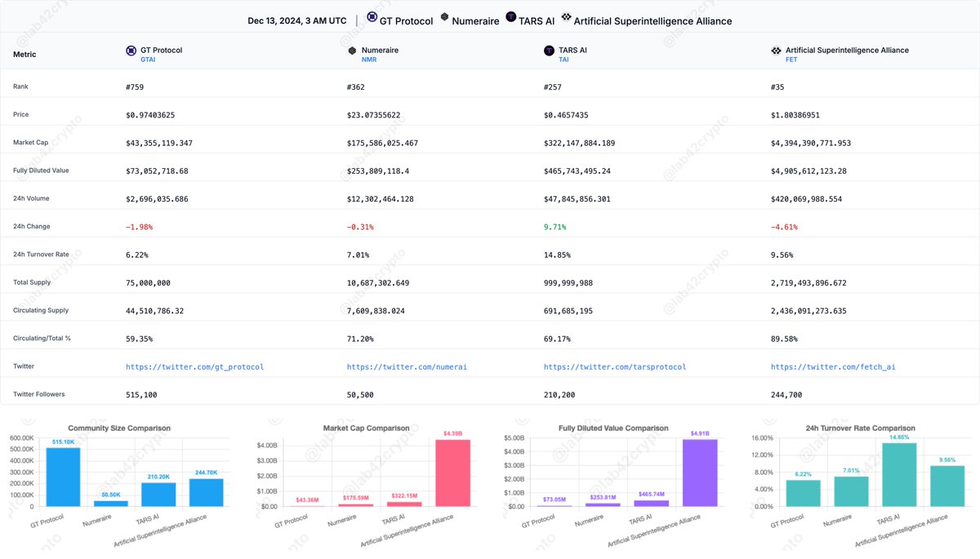Image resolution: width=980 pixels, height=559 pixels.
Task: Click the Artificial Superintelligence Alliance logo in header bar
Action: (567, 17)
